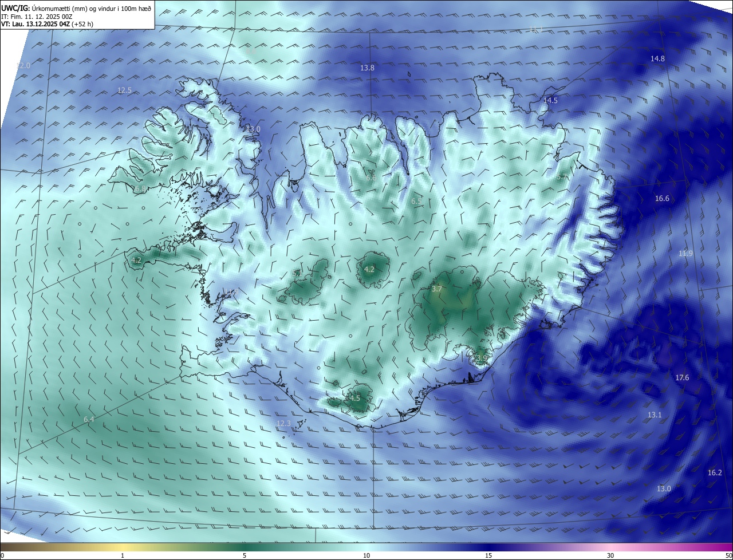Click the legend tick label 1
Screen dimensions: 733x560
point(123,555)
